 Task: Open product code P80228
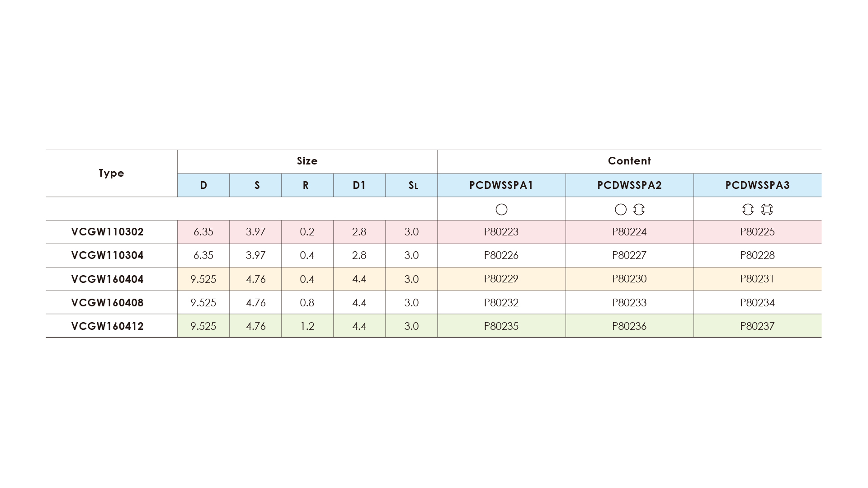click(757, 255)
